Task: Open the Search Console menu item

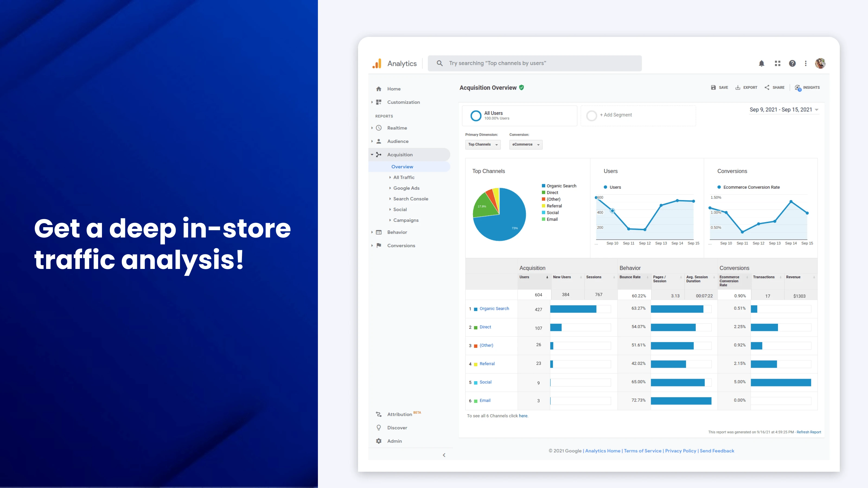Action: point(410,199)
